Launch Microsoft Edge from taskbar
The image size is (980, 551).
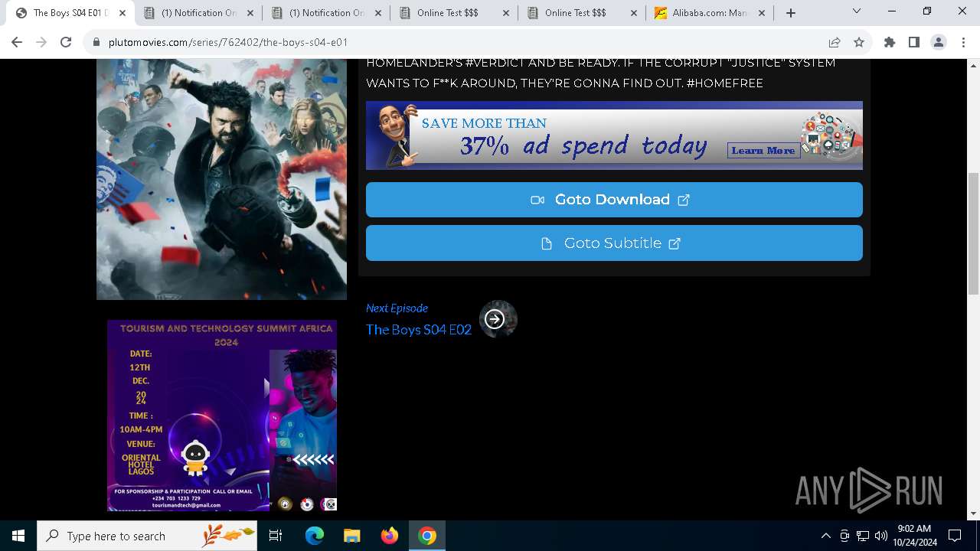315,536
